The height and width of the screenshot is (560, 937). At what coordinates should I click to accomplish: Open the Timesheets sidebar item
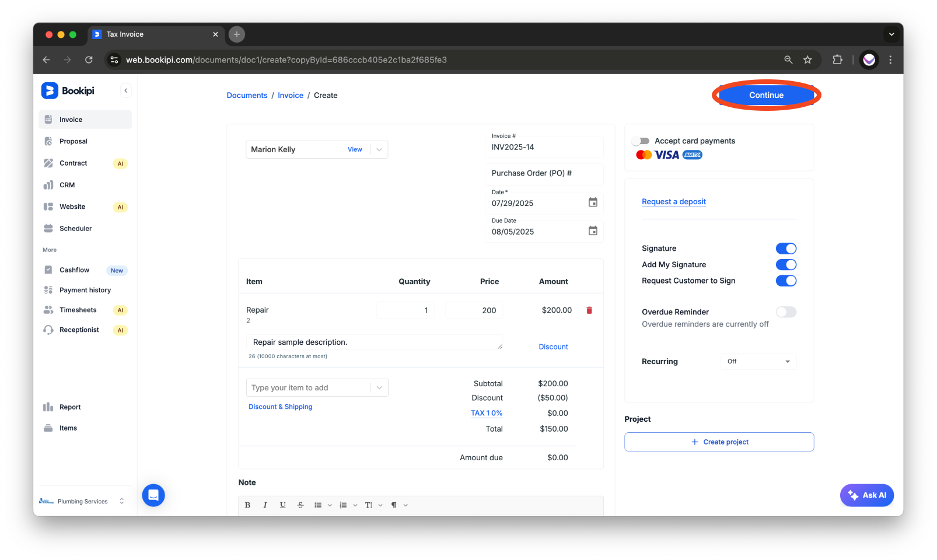click(78, 310)
